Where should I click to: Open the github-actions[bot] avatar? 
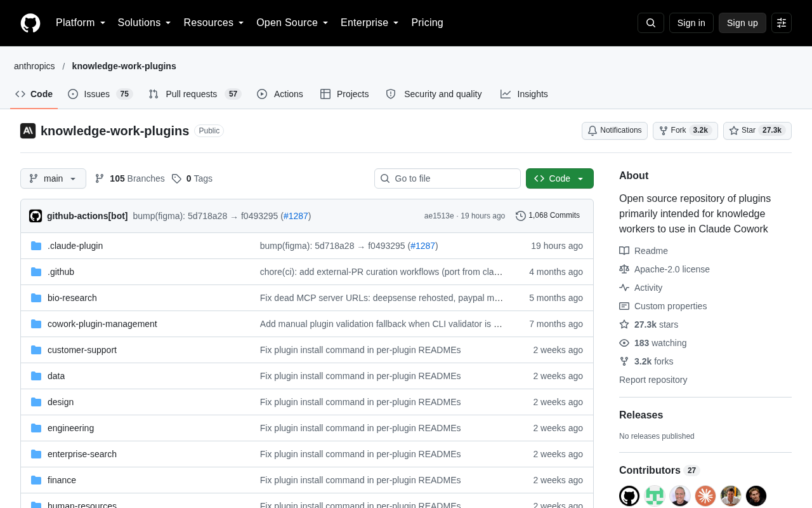pyautogui.click(x=36, y=216)
